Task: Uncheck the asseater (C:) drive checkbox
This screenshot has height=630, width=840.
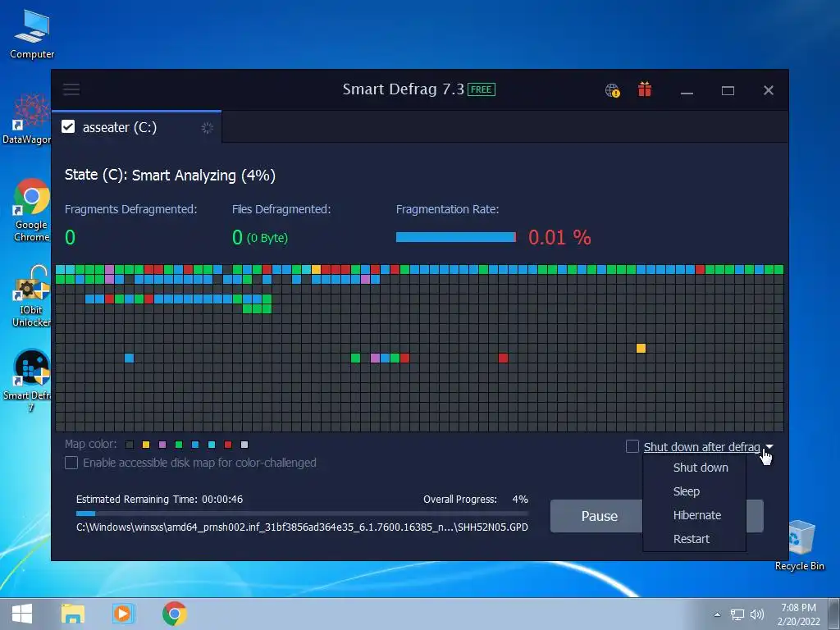Action: click(x=68, y=127)
